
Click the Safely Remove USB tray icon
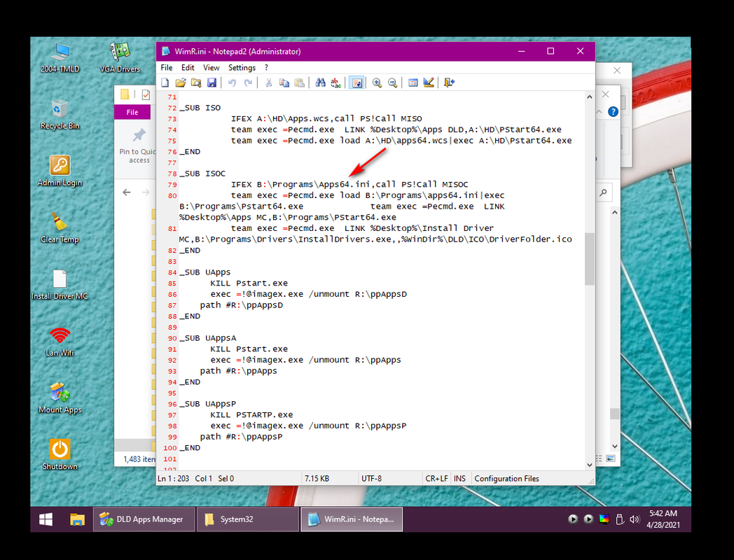point(619,519)
